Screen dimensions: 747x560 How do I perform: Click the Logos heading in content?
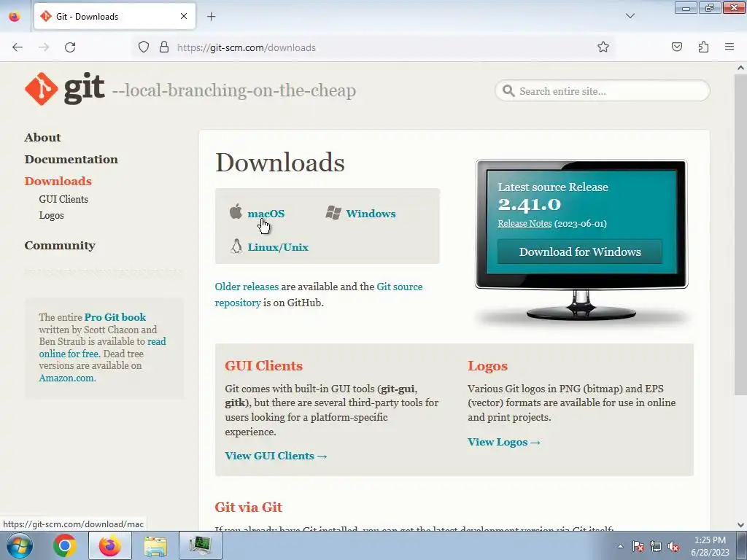pos(487,366)
